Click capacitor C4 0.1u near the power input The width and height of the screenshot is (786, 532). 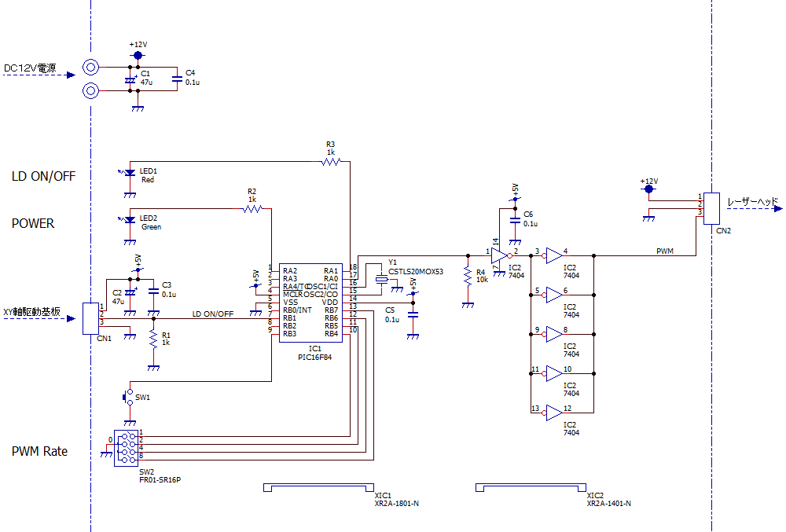coord(178,80)
